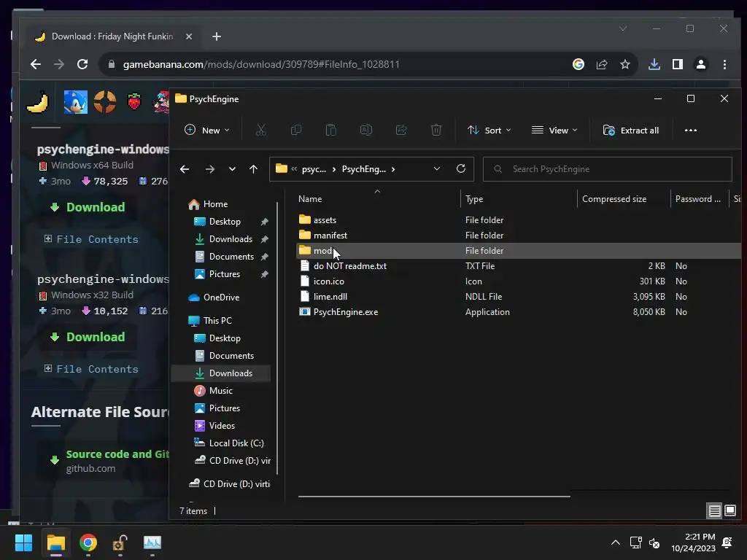Click the Copy icon in Explorer toolbar

[296, 130]
